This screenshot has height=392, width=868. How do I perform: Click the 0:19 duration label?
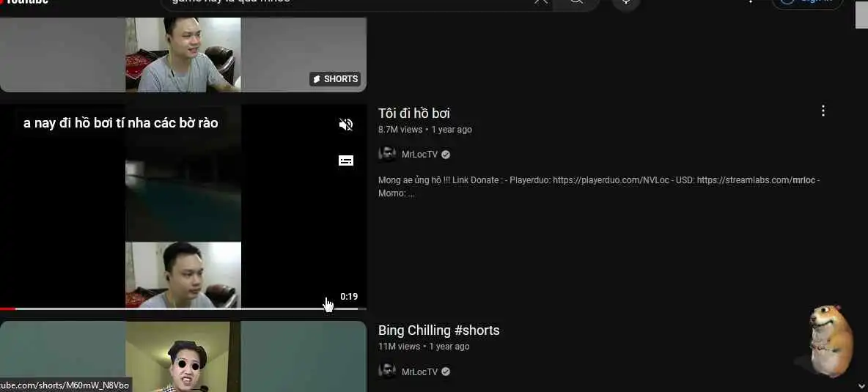tap(349, 297)
